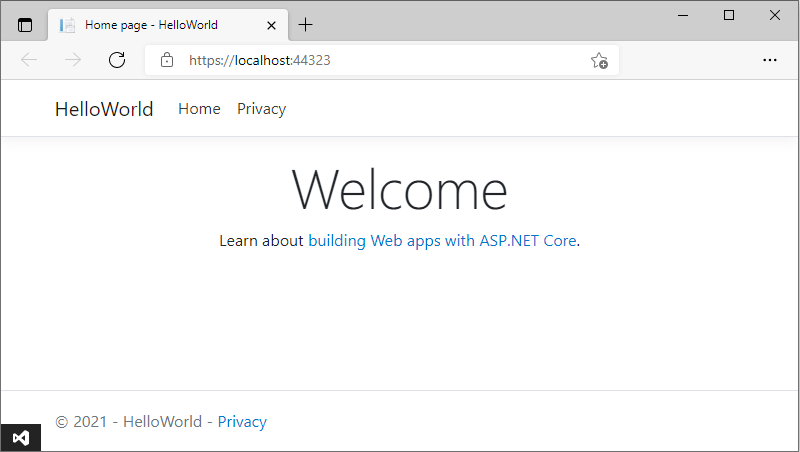Open a new tab with plus button
Image resolution: width=800 pixels, height=452 pixels.
pyautogui.click(x=305, y=24)
